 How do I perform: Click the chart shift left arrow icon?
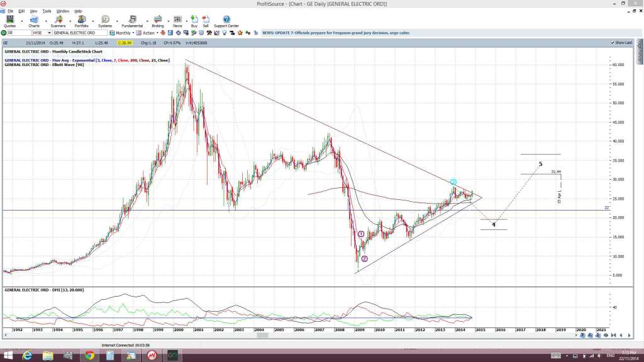point(621,335)
